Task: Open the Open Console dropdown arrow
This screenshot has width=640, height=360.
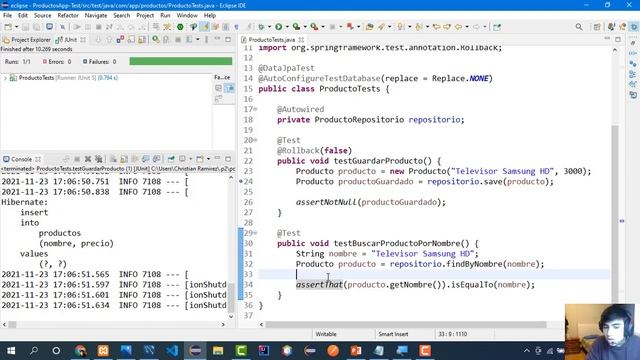Action: (208, 159)
